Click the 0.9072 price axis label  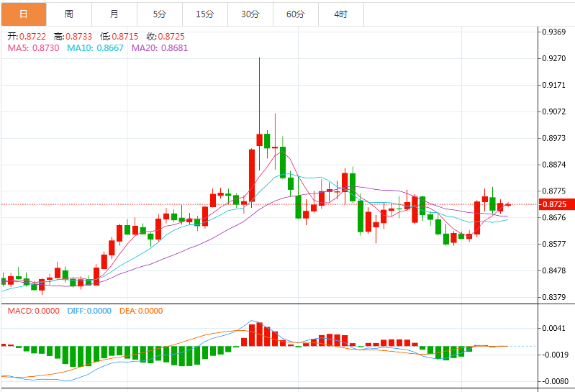pos(553,111)
